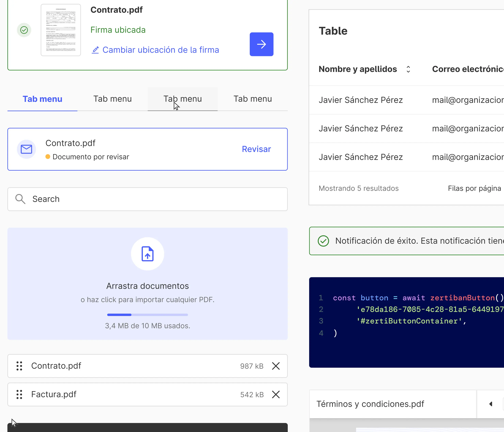This screenshot has width=504, height=432.
Task: Sort by Nombre y apellidos column
Action: [x=408, y=69]
